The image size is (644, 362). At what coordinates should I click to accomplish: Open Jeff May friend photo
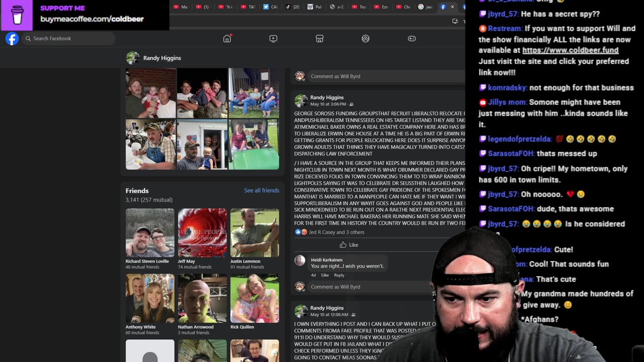click(x=202, y=233)
